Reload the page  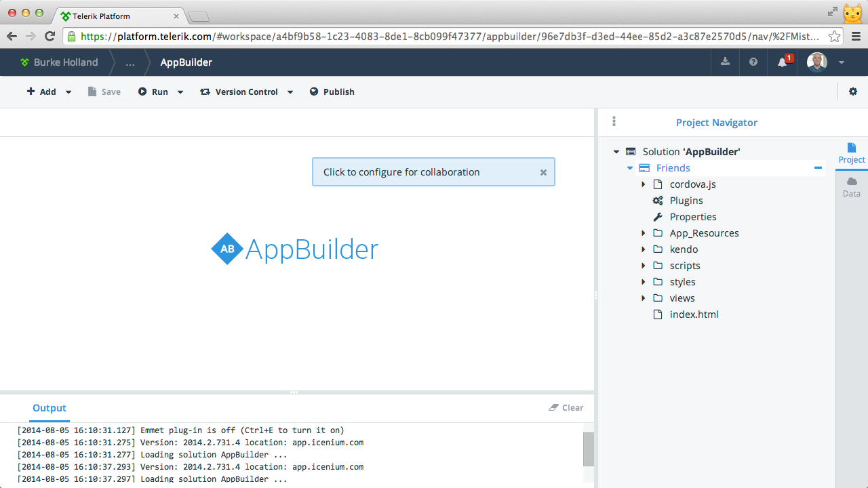pyautogui.click(x=50, y=36)
